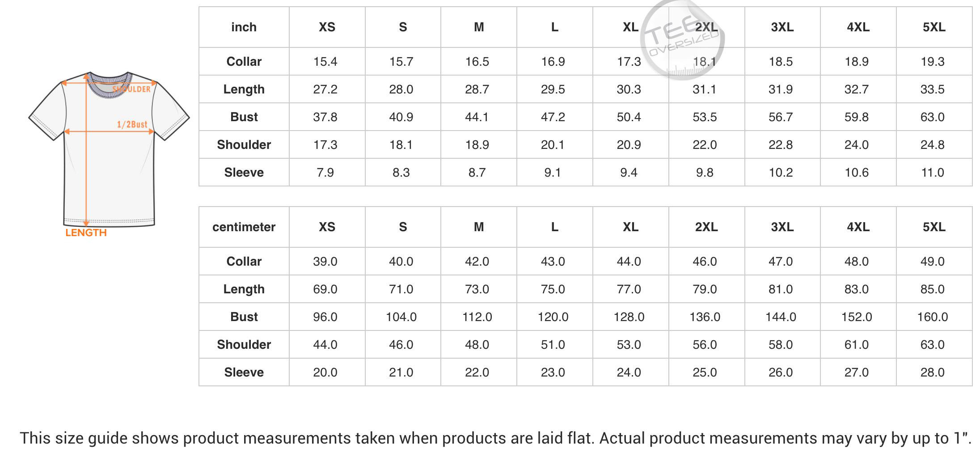The width and height of the screenshot is (980, 457).
Task: Click the t-shirt measurement diagram
Action: (x=109, y=150)
